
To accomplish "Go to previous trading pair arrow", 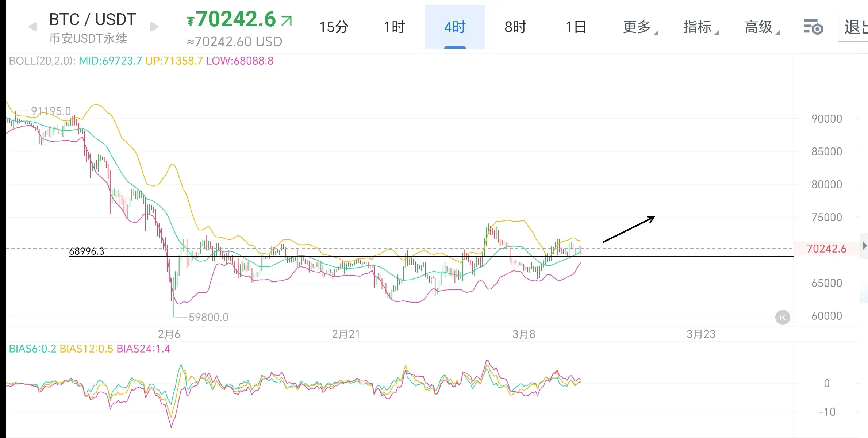I will pos(33,27).
